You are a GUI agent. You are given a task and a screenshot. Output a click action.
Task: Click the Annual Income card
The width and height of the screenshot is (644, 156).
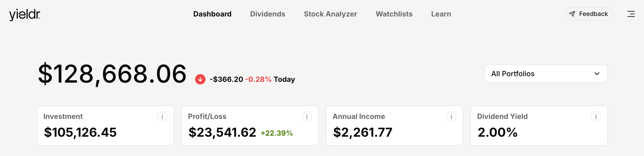point(394,126)
